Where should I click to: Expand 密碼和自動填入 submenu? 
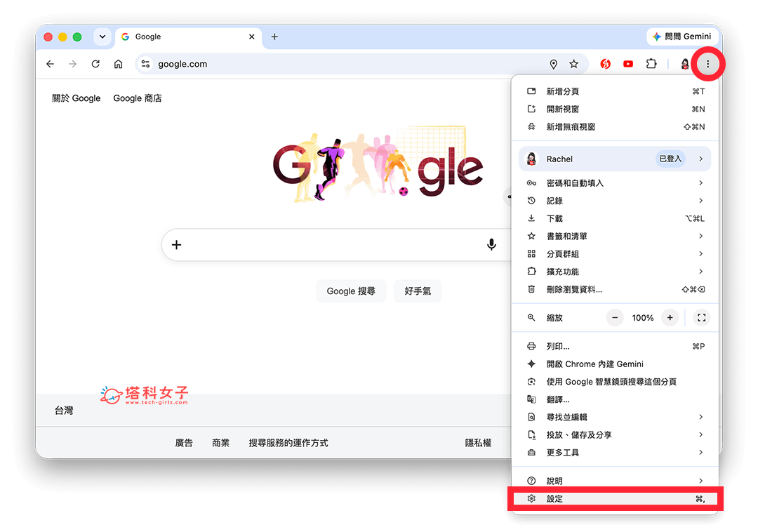click(x=615, y=183)
